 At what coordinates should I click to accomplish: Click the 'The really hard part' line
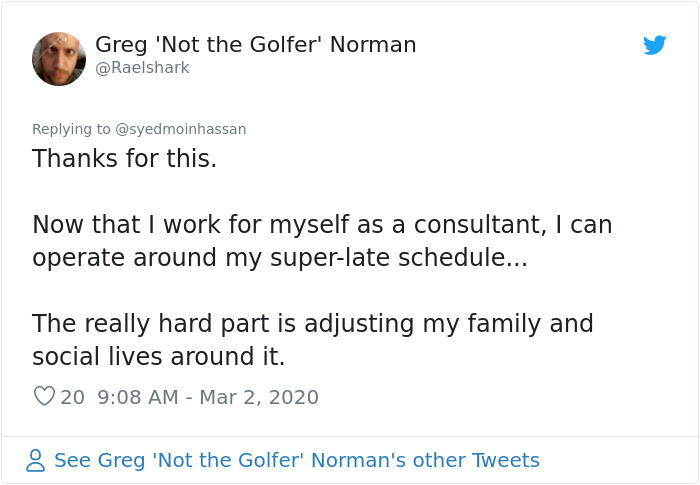[312, 324]
